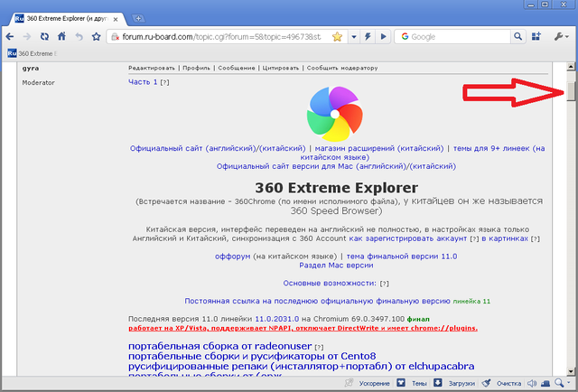The image size is (578, 392).
Task: Open темы для 9+ линеек link
Action: [x=499, y=148]
